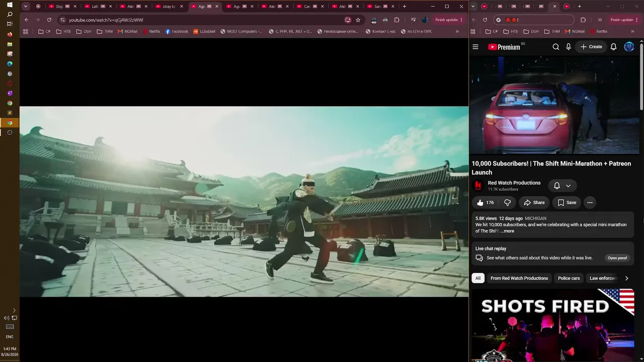Open the live chat replay panel
Screen dimensions: 644x362
617,258
